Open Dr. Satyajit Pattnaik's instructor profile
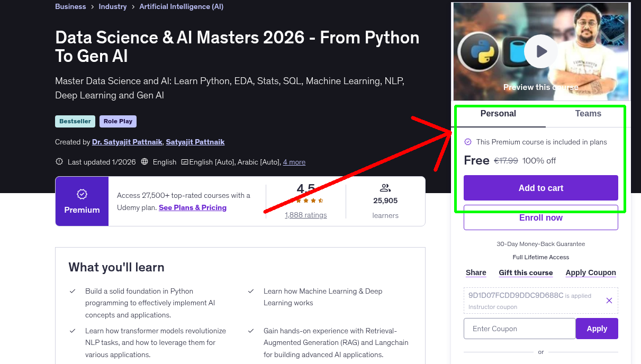Screen dimensions: 641x364 [x=127, y=142]
